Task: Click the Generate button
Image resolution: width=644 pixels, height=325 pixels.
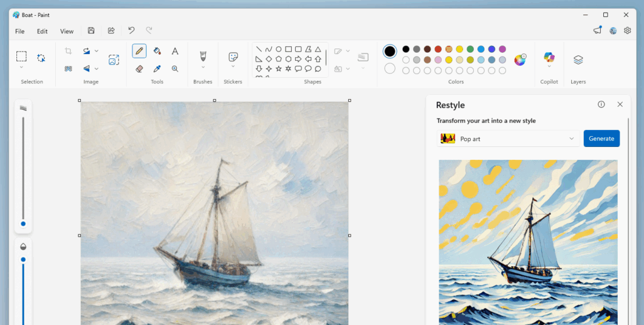Action: tap(601, 139)
